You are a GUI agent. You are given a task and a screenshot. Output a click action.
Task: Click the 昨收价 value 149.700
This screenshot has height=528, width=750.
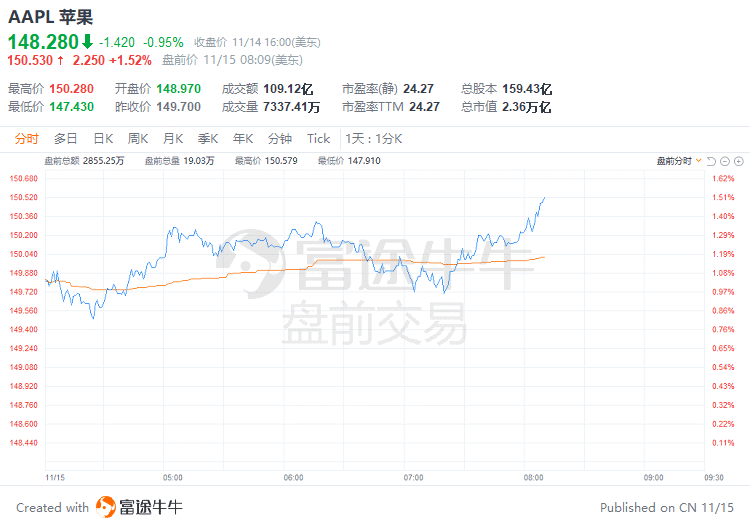pos(178,107)
